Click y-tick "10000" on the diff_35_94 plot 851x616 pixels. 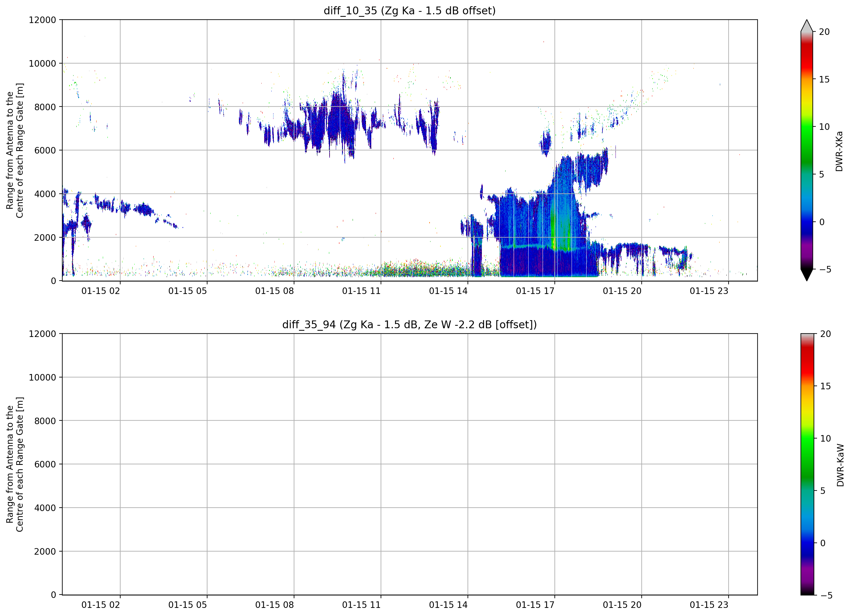[x=42, y=377]
